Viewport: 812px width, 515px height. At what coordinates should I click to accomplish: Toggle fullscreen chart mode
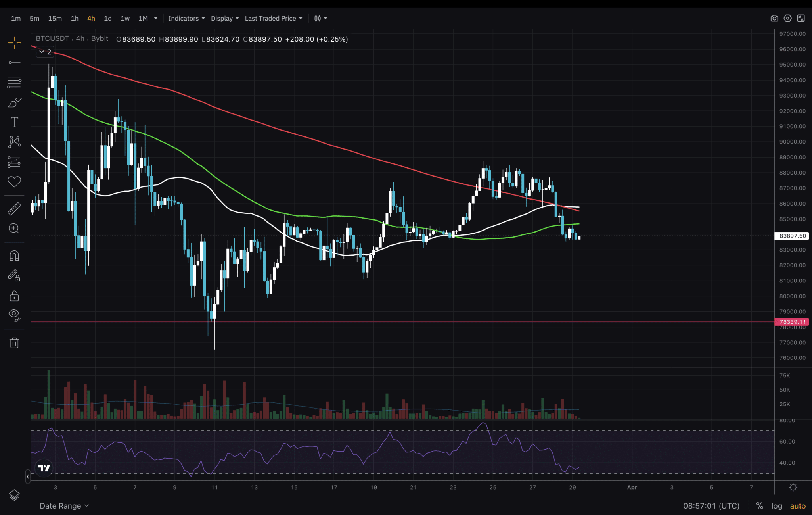pyautogui.click(x=801, y=18)
